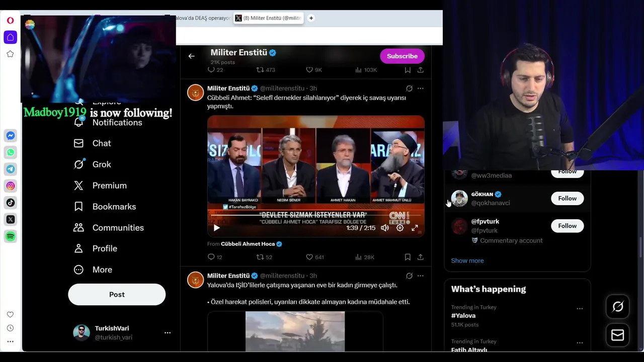Open Messenger in the Opera sidebar
Image resolution: width=644 pixels, height=362 pixels.
click(x=11, y=136)
